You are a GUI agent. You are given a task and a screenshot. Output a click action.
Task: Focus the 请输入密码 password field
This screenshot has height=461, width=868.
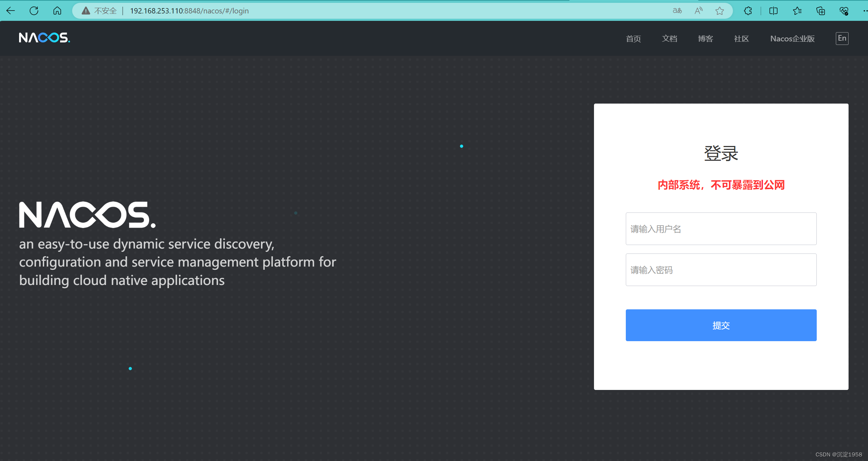pyautogui.click(x=721, y=270)
